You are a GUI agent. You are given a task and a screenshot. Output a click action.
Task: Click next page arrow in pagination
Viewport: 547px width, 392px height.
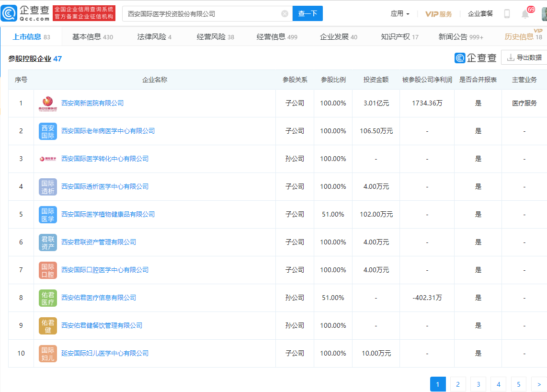(539, 384)
